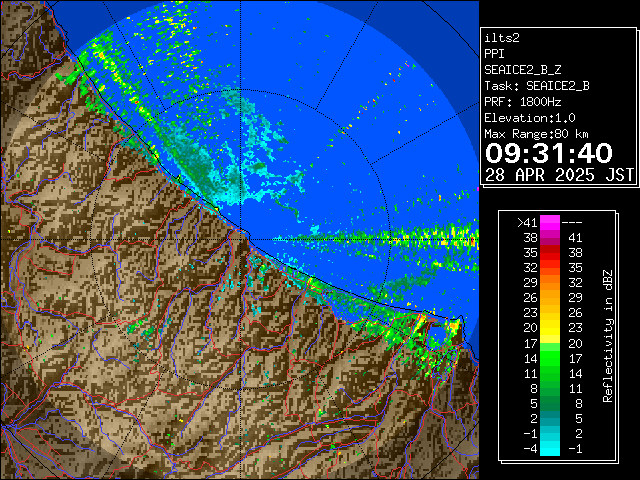
Task: Click the PRF: 1800Hz text
Action: point(522,102)
